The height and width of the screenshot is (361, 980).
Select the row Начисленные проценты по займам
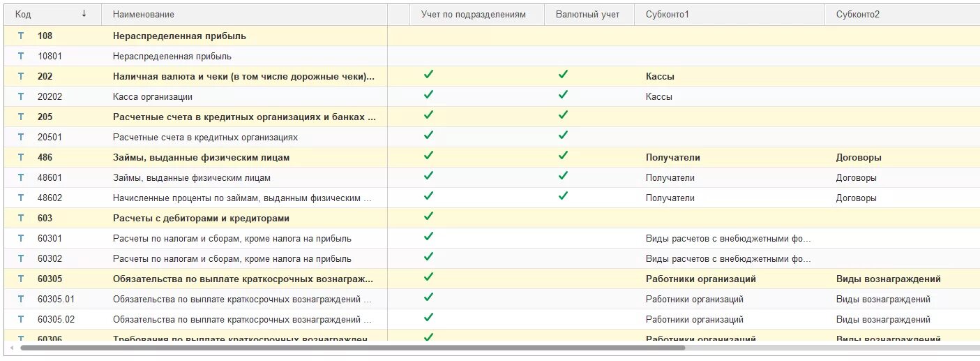click(x=492, y=198)
